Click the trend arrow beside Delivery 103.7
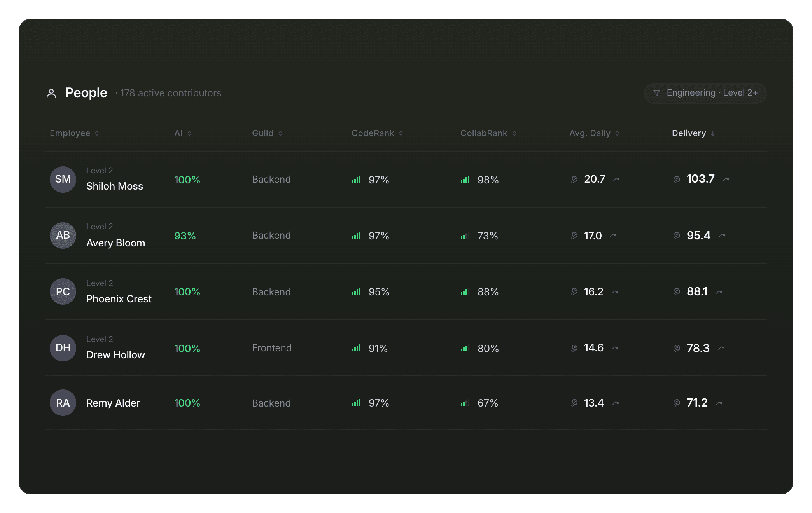The image size is (812, 513). point(726,179)
